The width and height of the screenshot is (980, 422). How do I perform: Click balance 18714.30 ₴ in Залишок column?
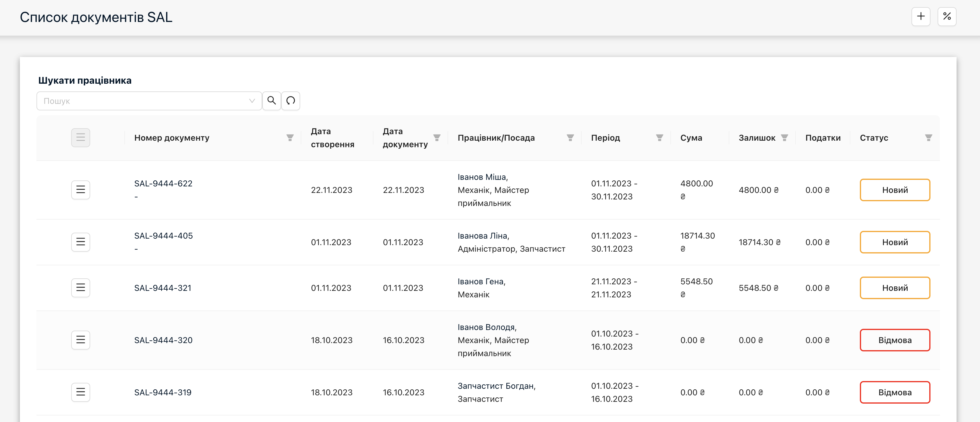click(759, 242)
